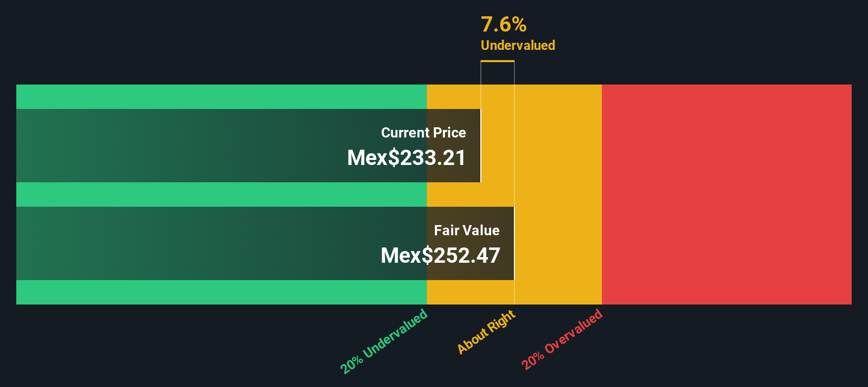The image size is (868, 387).
Task: Click the About Right axis label
Action: coord(486,332)
